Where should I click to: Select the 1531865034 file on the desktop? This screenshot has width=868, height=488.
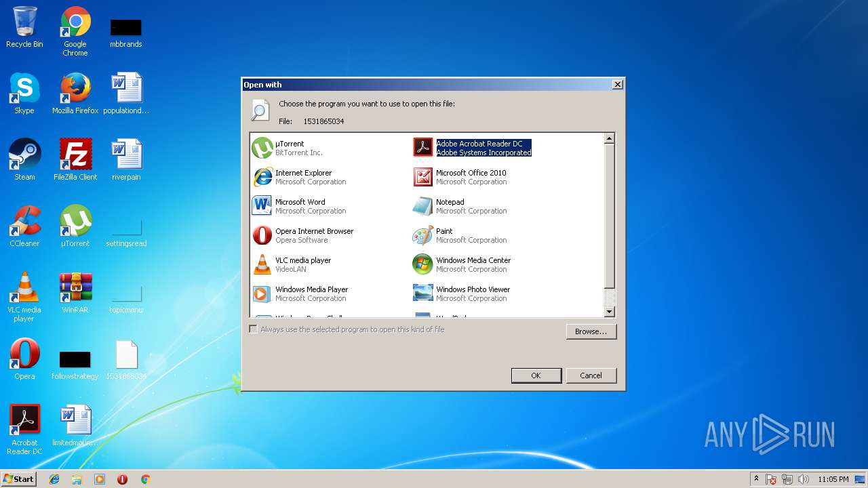pos(126,359)
